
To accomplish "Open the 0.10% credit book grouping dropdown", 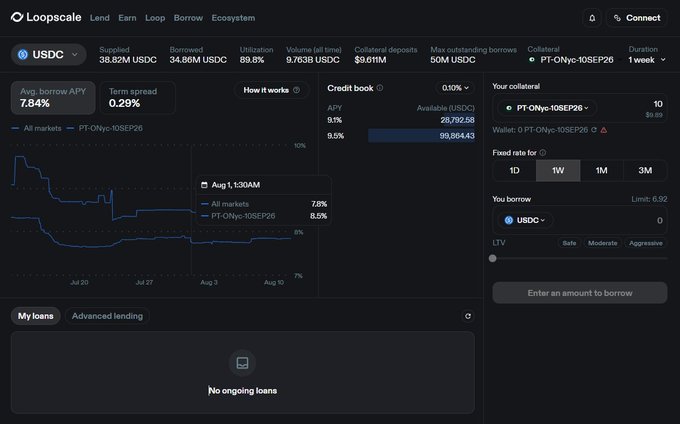I will 455,88.
